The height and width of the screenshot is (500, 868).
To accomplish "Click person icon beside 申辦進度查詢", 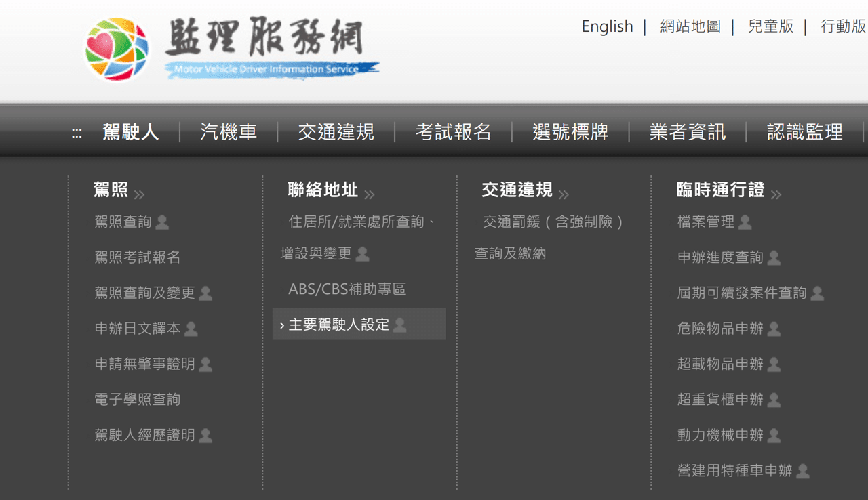I will [x=774, y=257].
